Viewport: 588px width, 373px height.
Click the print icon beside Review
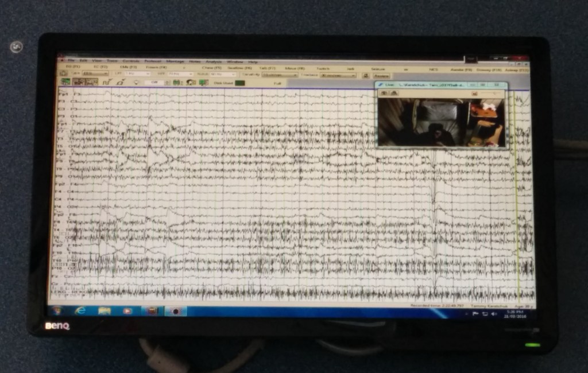click(366, 75)
